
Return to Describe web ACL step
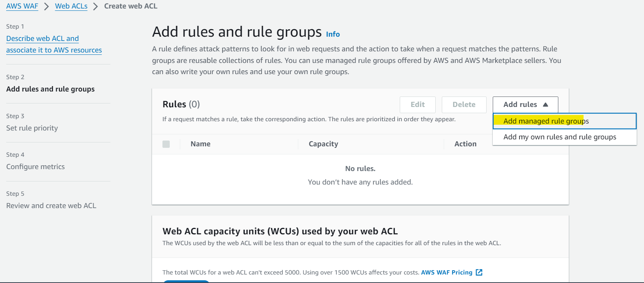coord(54,44)
